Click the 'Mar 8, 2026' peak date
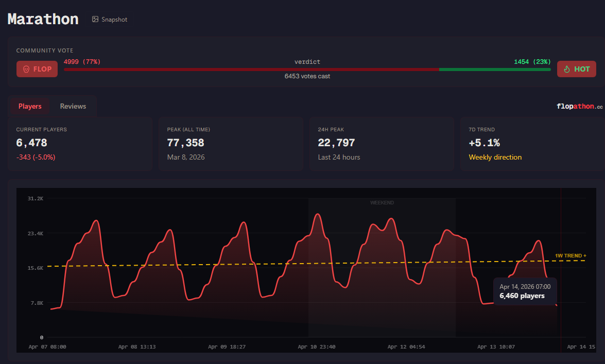605x364 pixels. [x=186, y=157]
